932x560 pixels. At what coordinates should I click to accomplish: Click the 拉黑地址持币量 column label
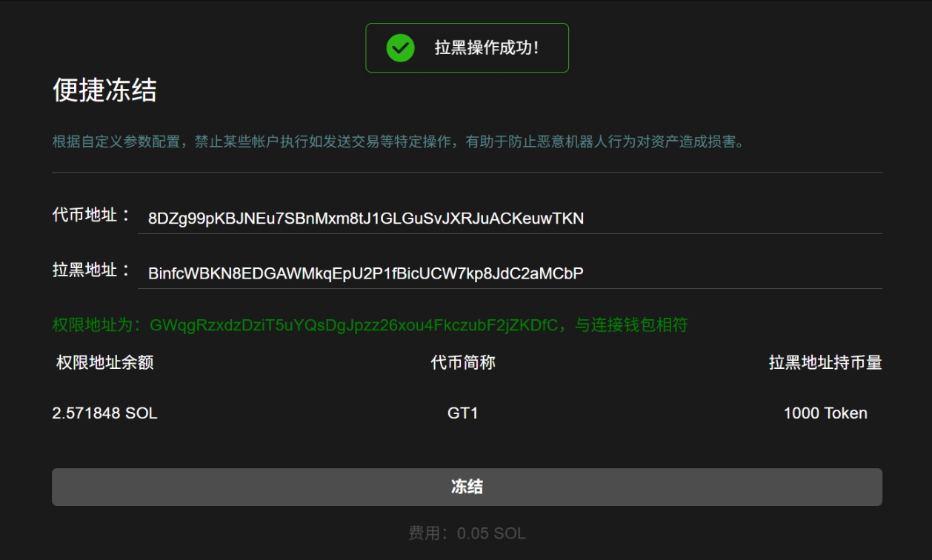pyautogui.click(x=825, y=362)
